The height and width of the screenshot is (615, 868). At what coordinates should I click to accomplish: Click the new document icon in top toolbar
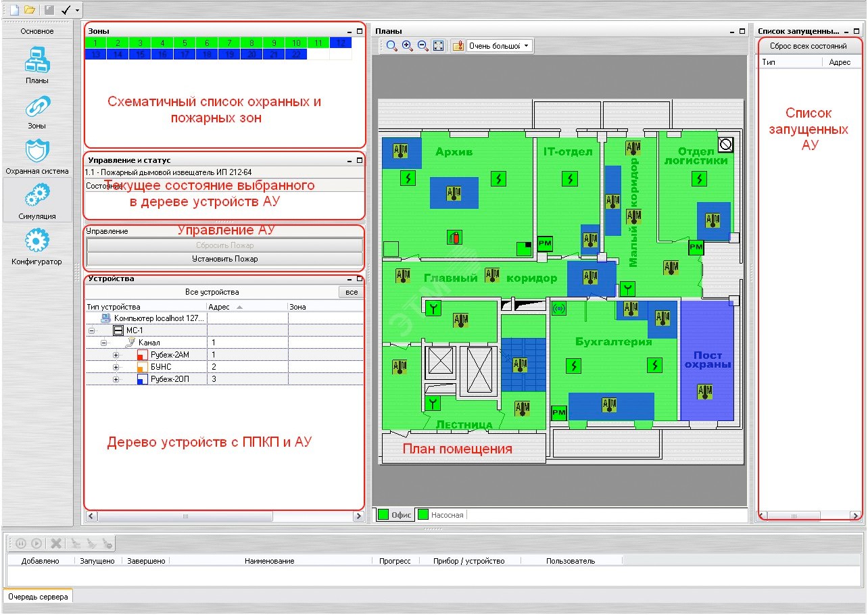pos(14,10)
